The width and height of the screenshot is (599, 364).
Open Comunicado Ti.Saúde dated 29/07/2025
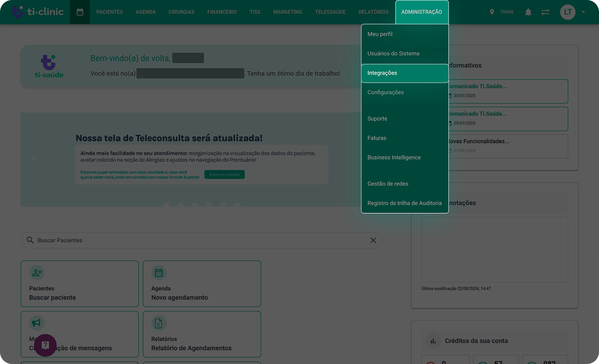coord(508,119)
